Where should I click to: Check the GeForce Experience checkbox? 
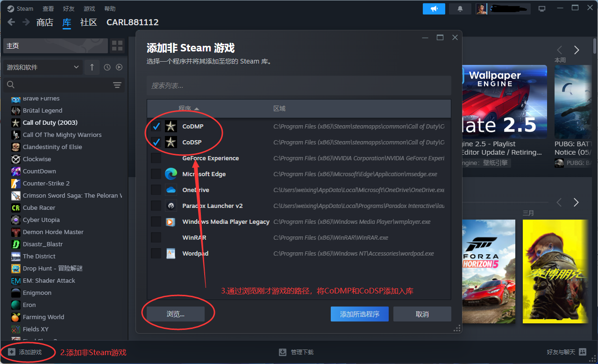(156, 158)
